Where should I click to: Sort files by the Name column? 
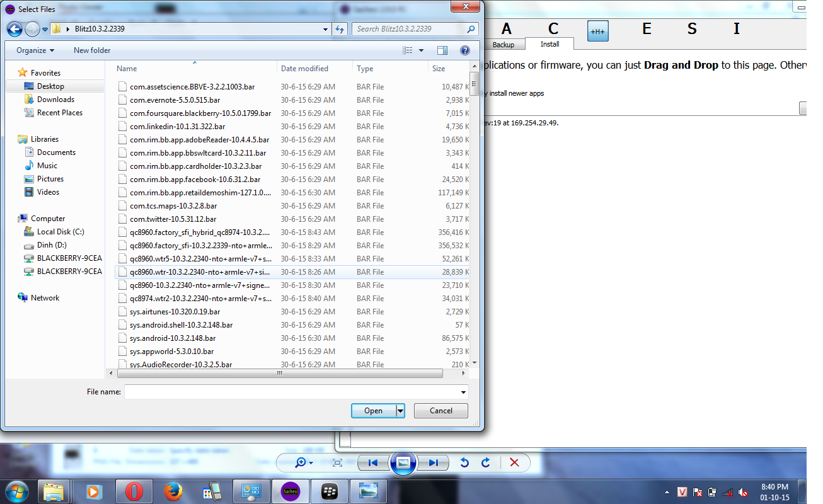click(x=195, y=69)
